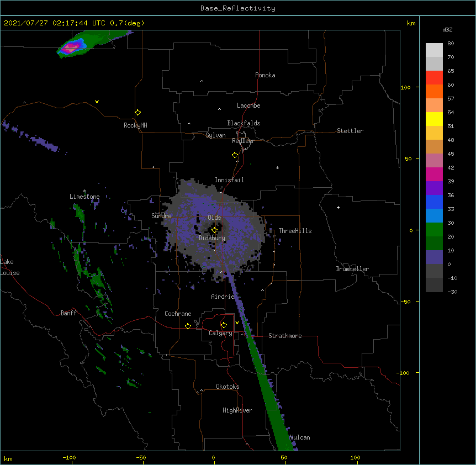
Task: Pick the red 65-60 dBZ legend swatch
Action: [434, 77]
